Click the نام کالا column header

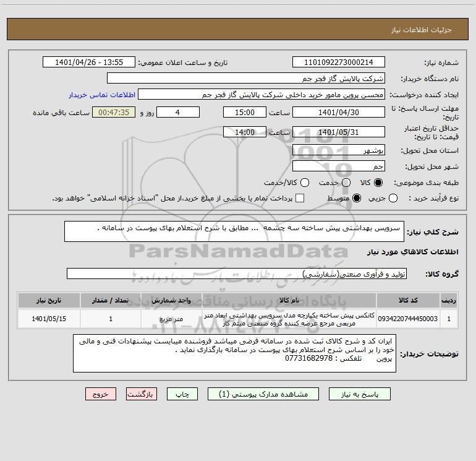pyautogui.click(x=289, y=300)
